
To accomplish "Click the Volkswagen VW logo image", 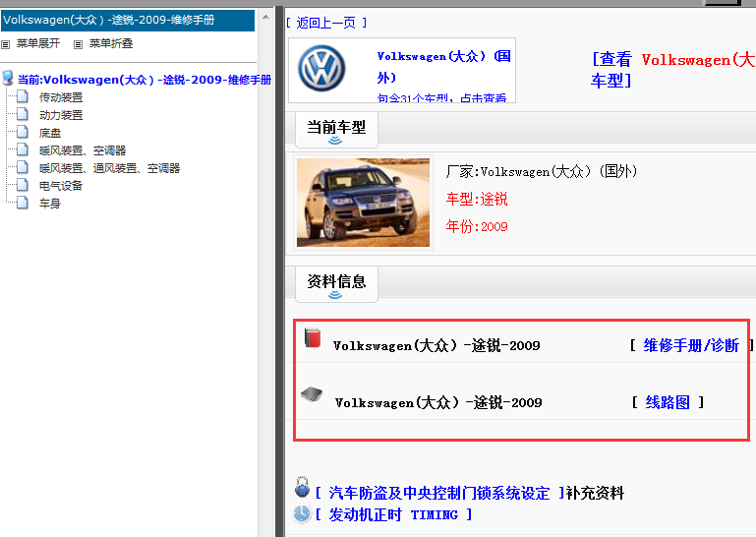I will (321, 68).
